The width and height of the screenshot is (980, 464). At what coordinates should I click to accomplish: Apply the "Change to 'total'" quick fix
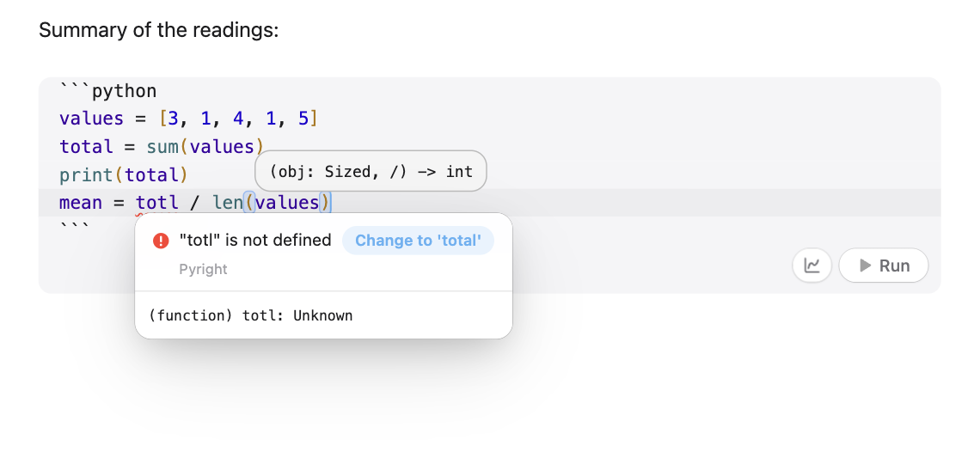(x=418, y=241)
